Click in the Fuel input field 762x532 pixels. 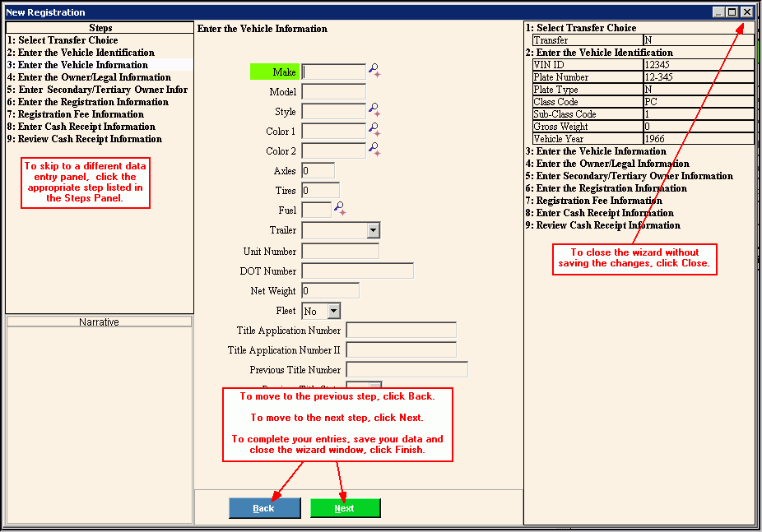[316, 210]
